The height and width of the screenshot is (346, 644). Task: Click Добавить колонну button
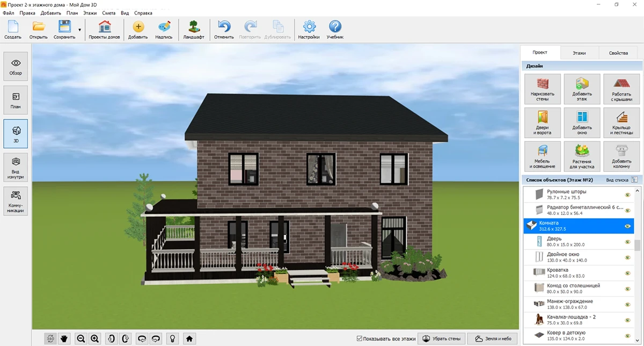point(621,156)
